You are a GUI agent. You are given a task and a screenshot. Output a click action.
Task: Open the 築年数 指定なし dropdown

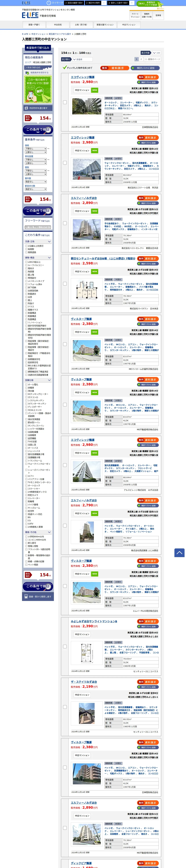pyautogui.click(x=36, y=182)
